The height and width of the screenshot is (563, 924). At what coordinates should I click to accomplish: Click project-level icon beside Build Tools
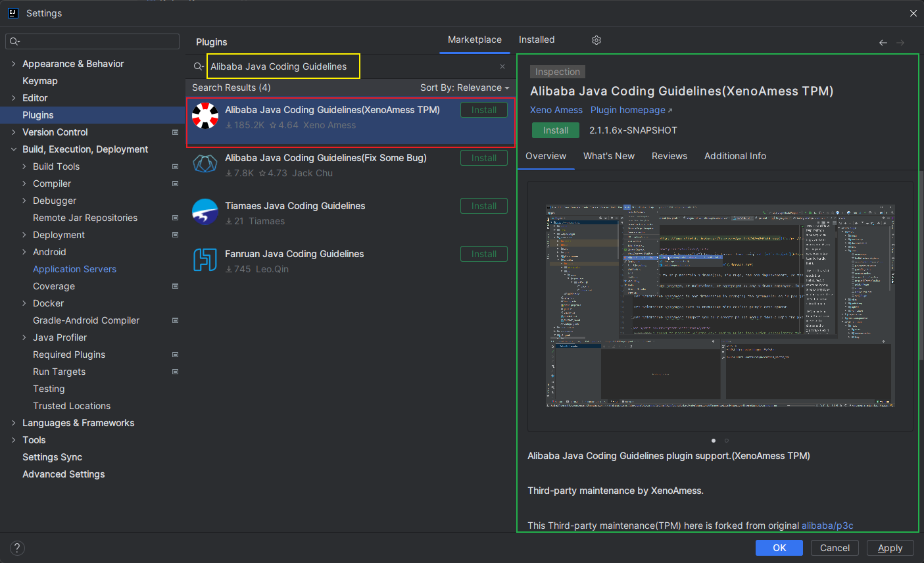point(175,166)
